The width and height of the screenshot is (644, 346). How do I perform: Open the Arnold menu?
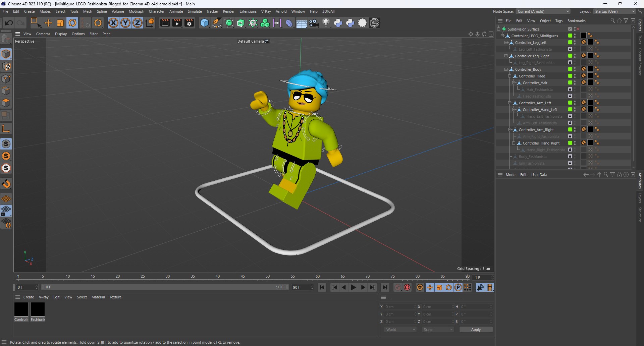click(281, 11)
